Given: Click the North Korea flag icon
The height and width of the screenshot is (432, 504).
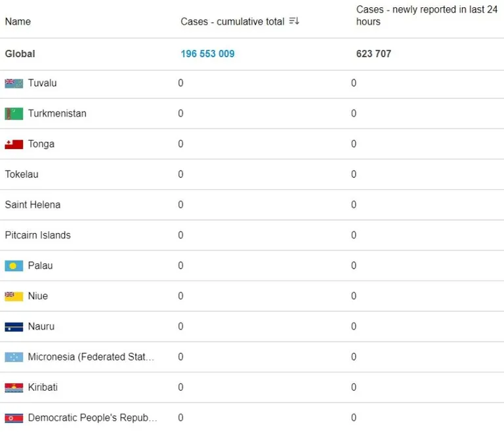Looking at the screenshot, I should point(14,418).
